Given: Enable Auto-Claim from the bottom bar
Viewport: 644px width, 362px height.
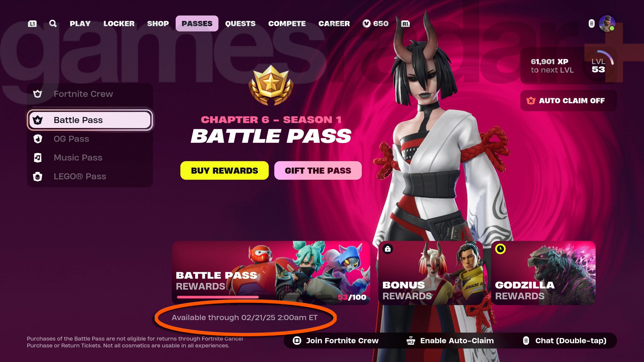Looking at the screenshot, I should tap(450, 341).
